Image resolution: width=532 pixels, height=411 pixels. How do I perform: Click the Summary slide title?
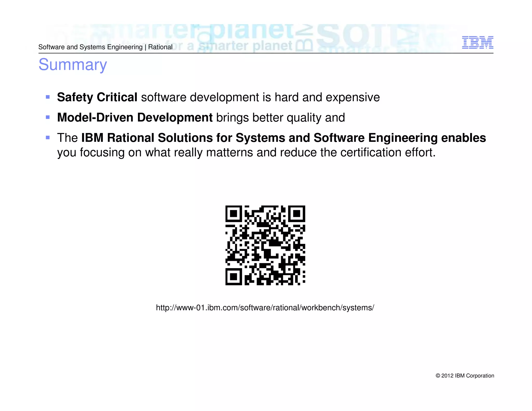pos(73,65)
